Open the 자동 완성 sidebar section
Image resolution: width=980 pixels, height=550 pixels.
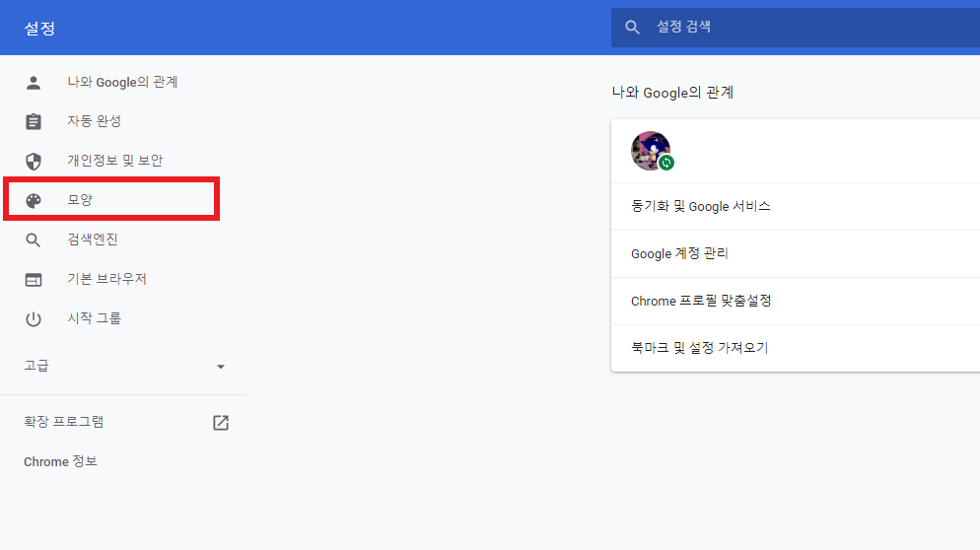95,121
